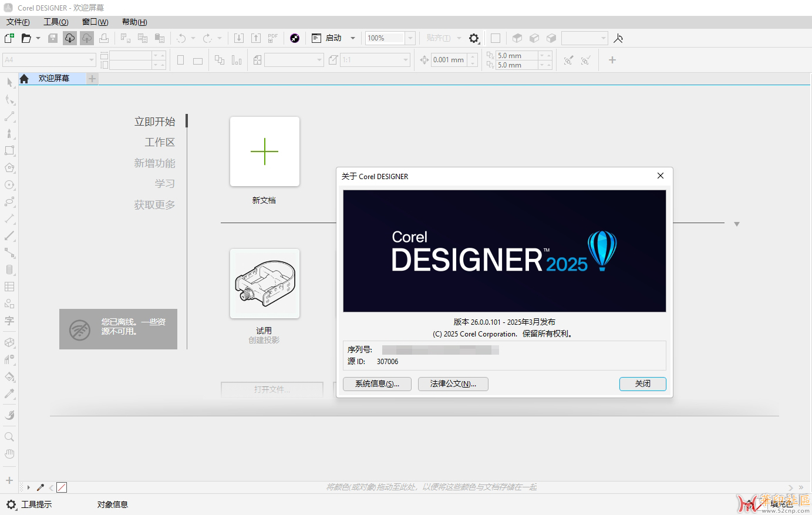Select the Eyedropper tool in toolbox
Image resolution: width=812 pixels, height=515 pixels.
pyautogui.click(x=9, y=393)
